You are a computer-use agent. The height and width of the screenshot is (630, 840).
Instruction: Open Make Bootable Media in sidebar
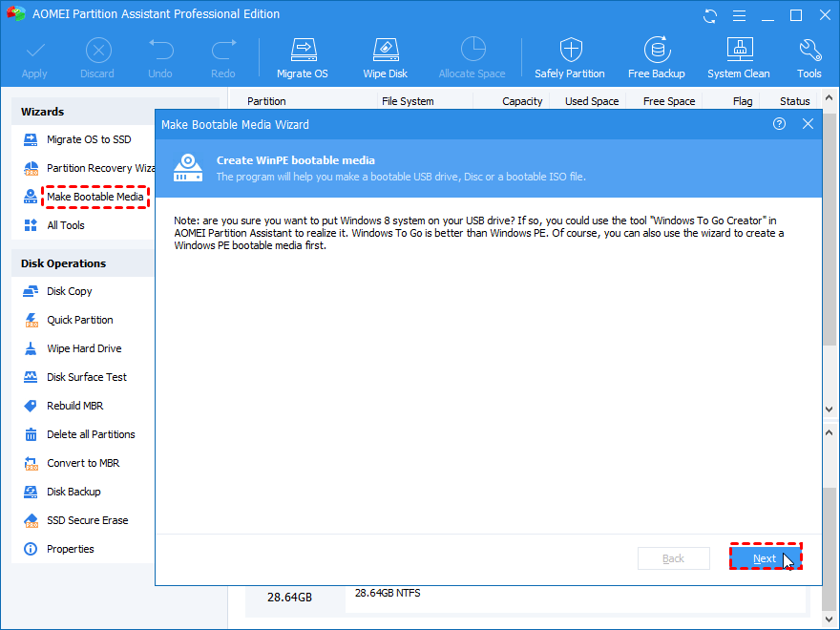(94, 197)
